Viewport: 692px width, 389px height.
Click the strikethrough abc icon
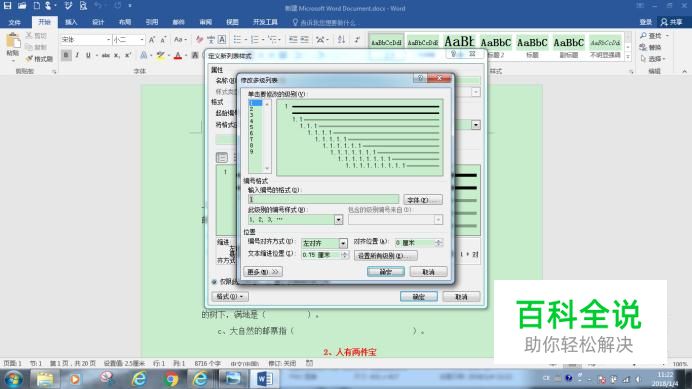click(105, 55)
